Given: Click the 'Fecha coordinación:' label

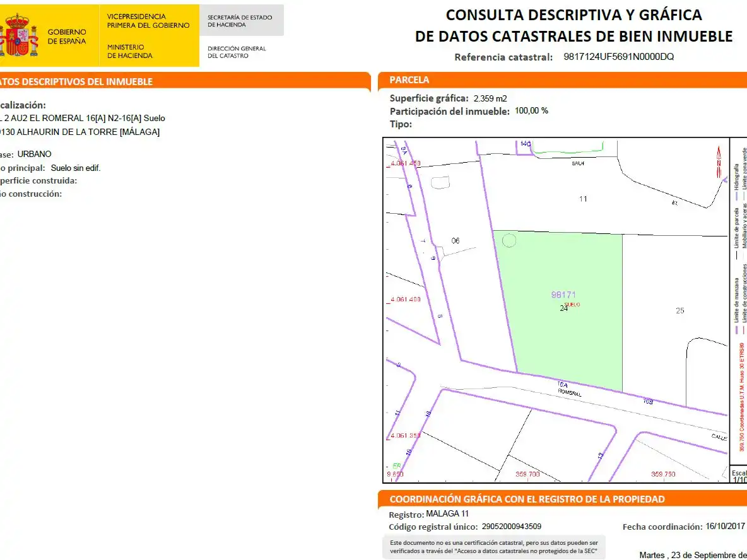Looking at the screenshot, I should pos(662,527).
